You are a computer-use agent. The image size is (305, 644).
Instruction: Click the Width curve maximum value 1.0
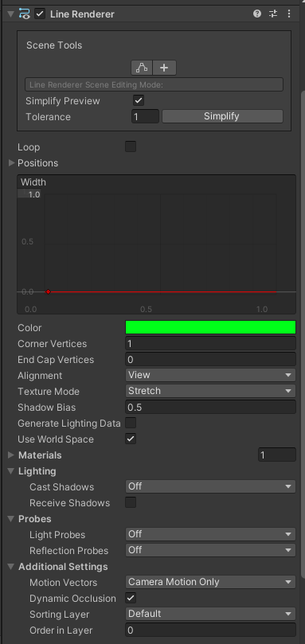(33, 194)
